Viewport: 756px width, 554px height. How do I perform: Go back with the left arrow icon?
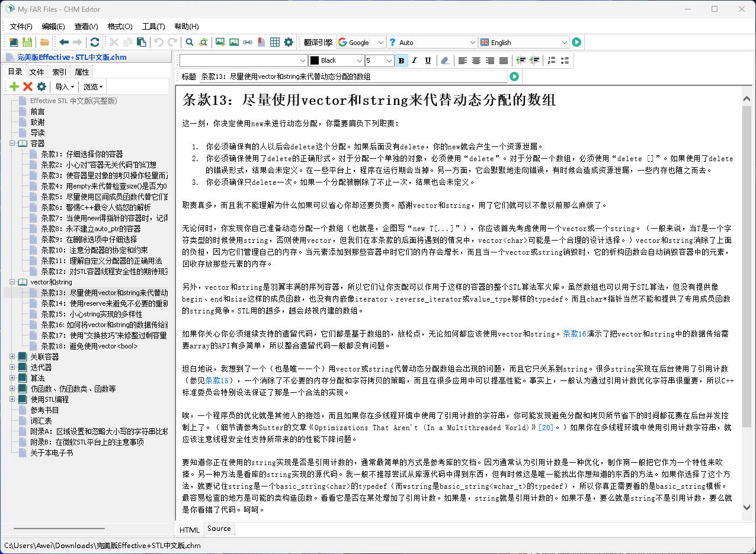click(x=64, y=42)
